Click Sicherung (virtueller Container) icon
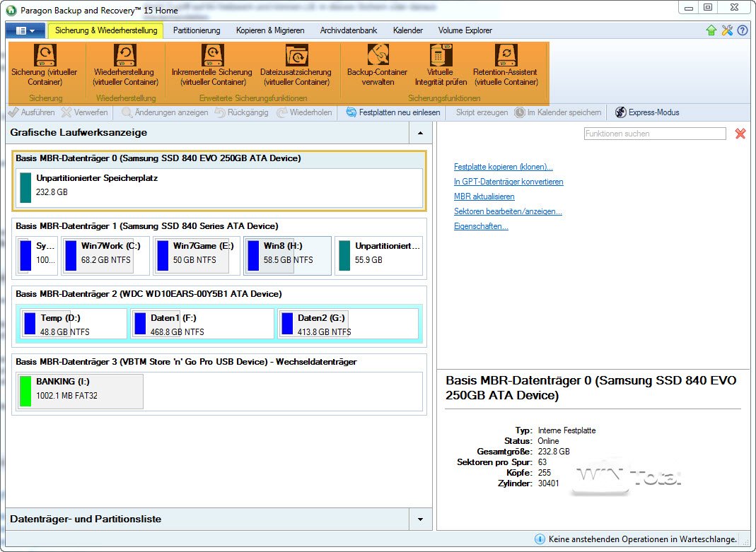The image size is (756, 552). point(45,56)
